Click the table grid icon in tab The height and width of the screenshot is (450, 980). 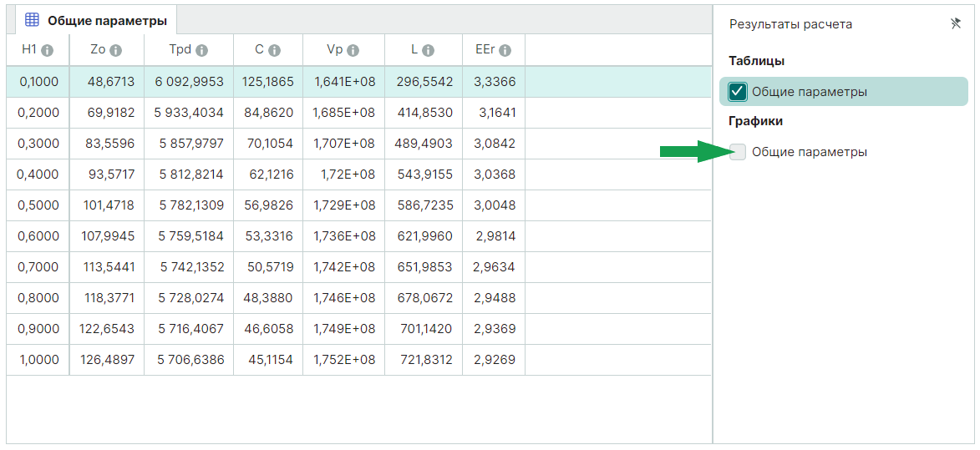tap(32, 20)
